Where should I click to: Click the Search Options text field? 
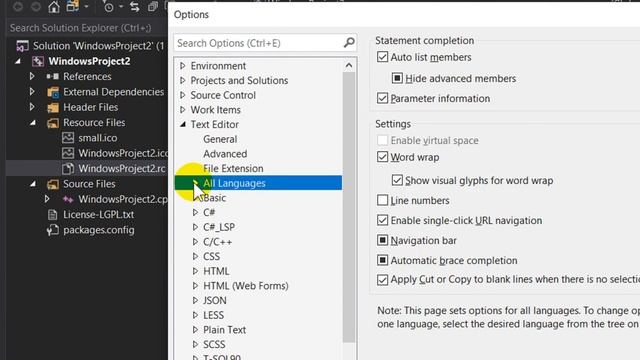[259, 43]
